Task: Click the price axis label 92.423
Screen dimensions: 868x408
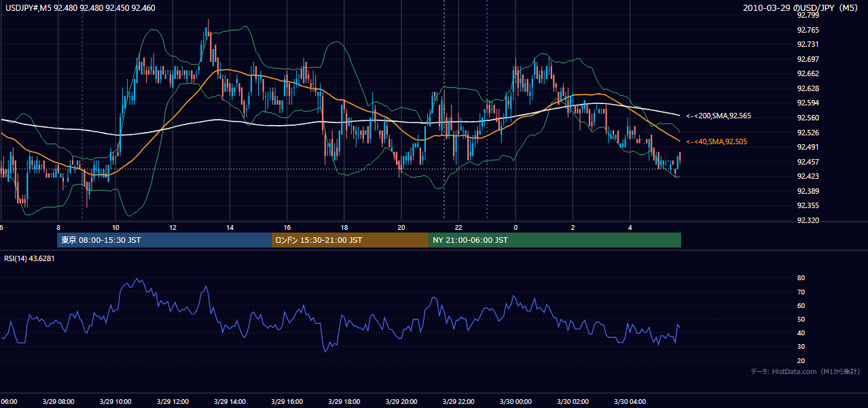Action: point(808,176)
